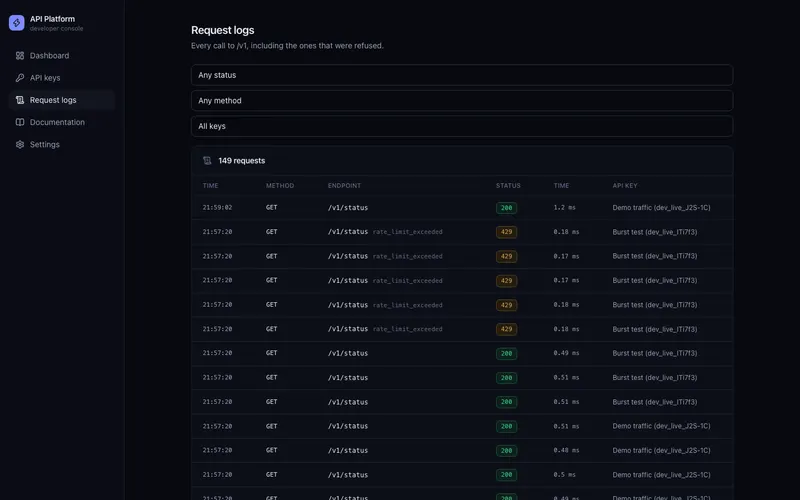Open the Any method filter dropdown

click(x=462, y=101)
